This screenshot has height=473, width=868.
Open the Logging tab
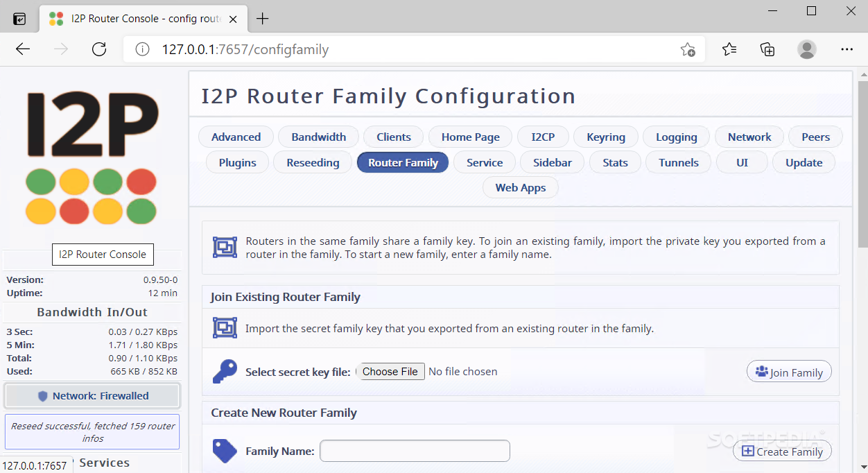(677, 137)
